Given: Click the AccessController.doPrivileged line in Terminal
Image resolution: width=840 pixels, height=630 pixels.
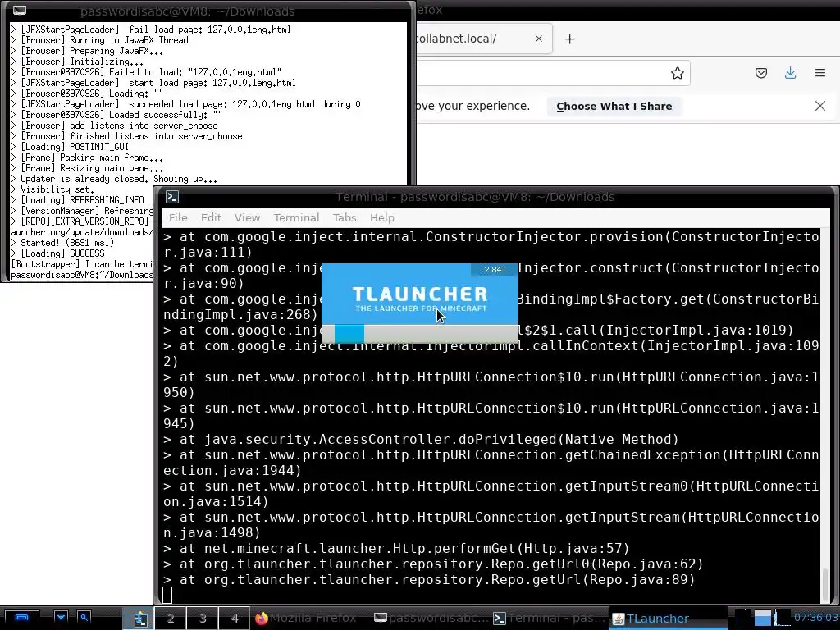Looking at the screenshot, I should click(421, 440).
